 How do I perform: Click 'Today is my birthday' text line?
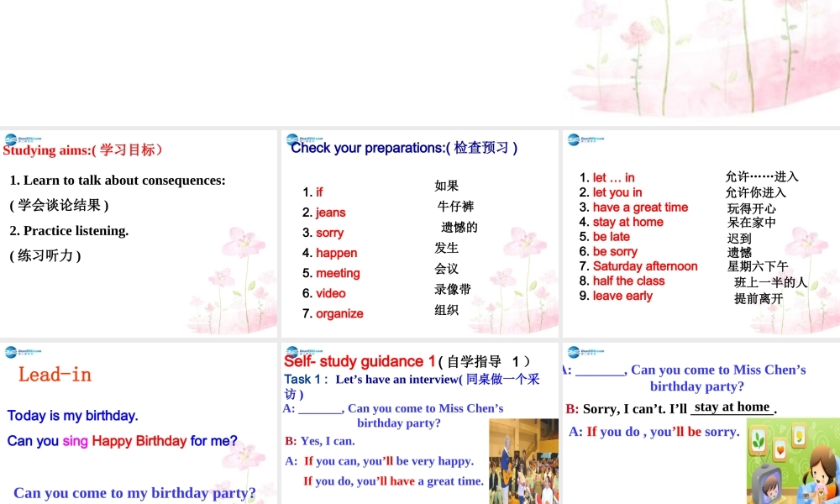click(72, 416)
